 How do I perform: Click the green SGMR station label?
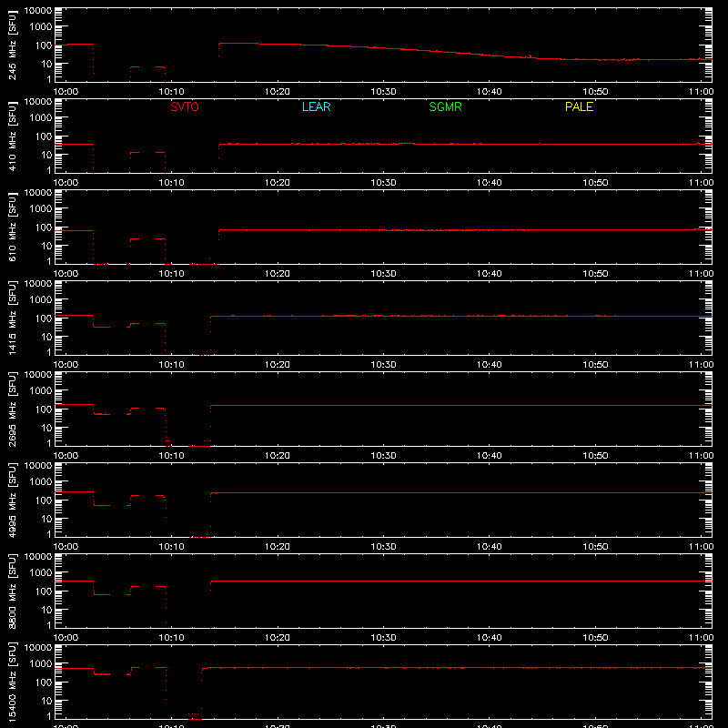(445, 106)
